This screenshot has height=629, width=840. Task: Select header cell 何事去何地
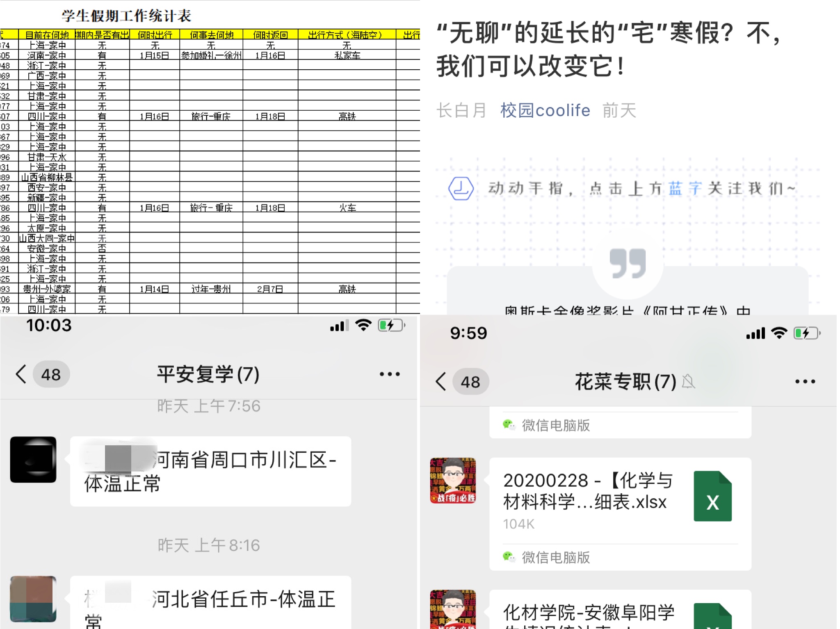(x=211, y=34)
